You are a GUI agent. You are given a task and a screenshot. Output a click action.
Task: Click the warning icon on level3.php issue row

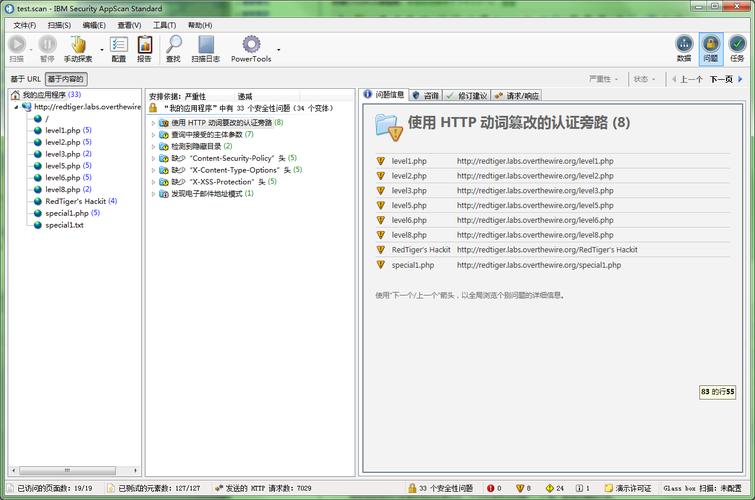point(380,191)
